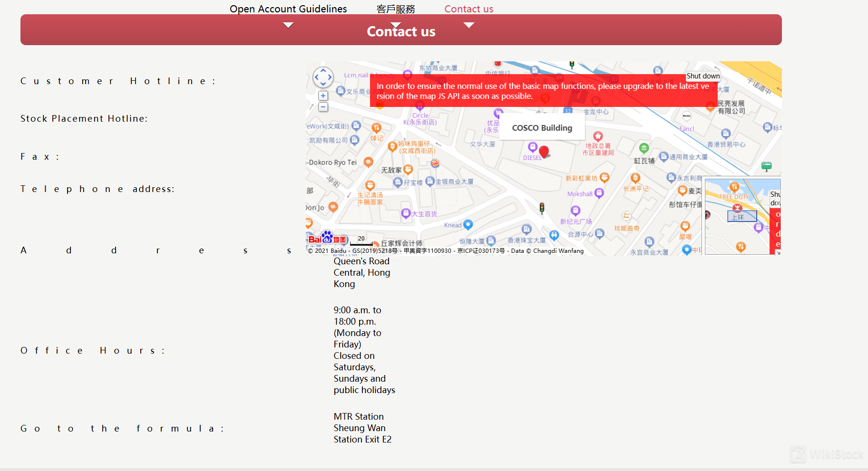Click the 上环 viewport box in the overview map
Screen dimensions: 868x471
coord(741,216)
